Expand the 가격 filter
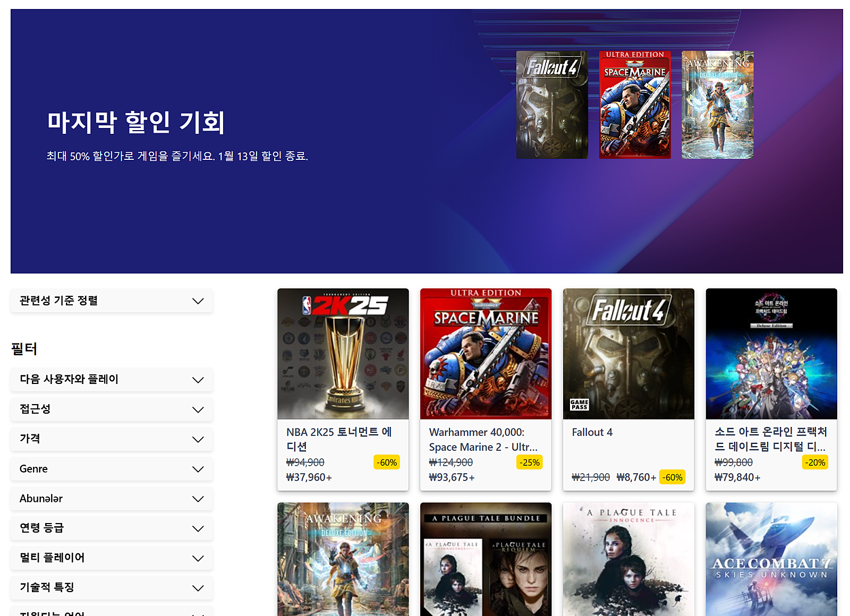Screen dimensions: 850x616 click(x=112, y=439)
